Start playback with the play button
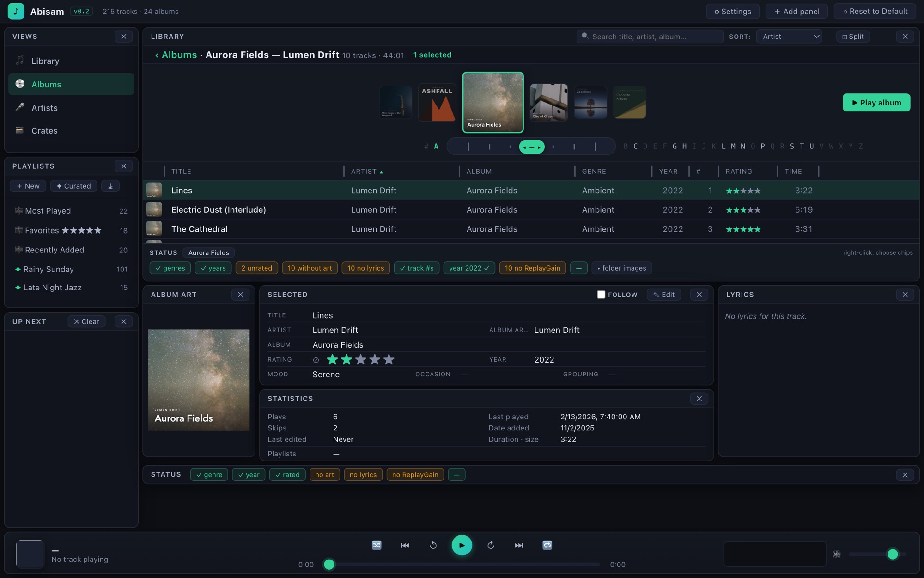Screen dimensions: 924x578 (462, 545)
